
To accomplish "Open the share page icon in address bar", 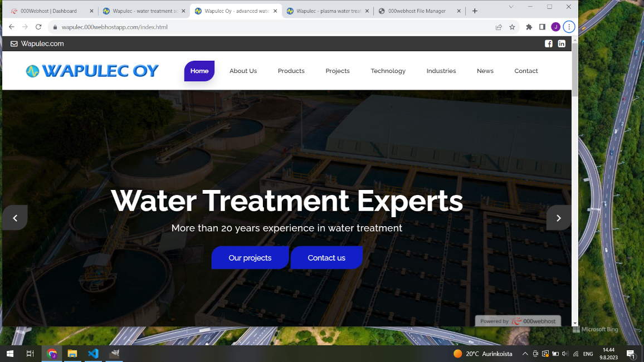I will pyautogui.click(x=499, y=27).
